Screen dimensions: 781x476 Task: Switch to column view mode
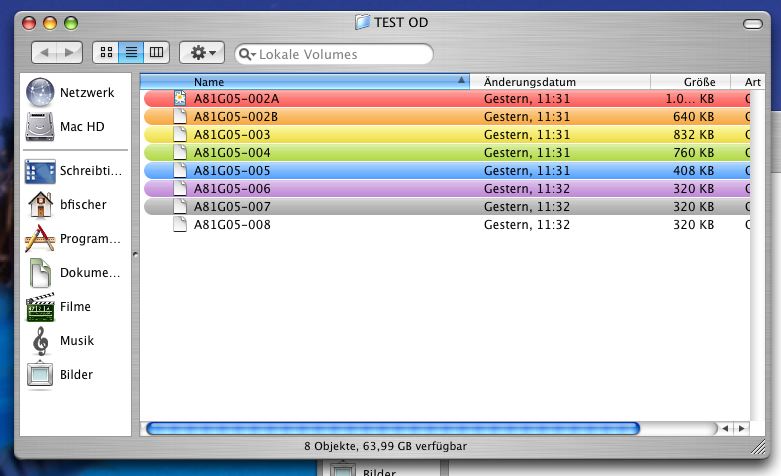pos(155,52)
